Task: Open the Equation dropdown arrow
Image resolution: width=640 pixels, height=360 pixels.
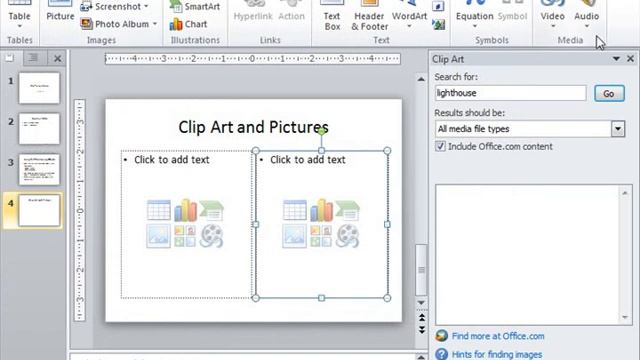Action: [x=475, y=27]
